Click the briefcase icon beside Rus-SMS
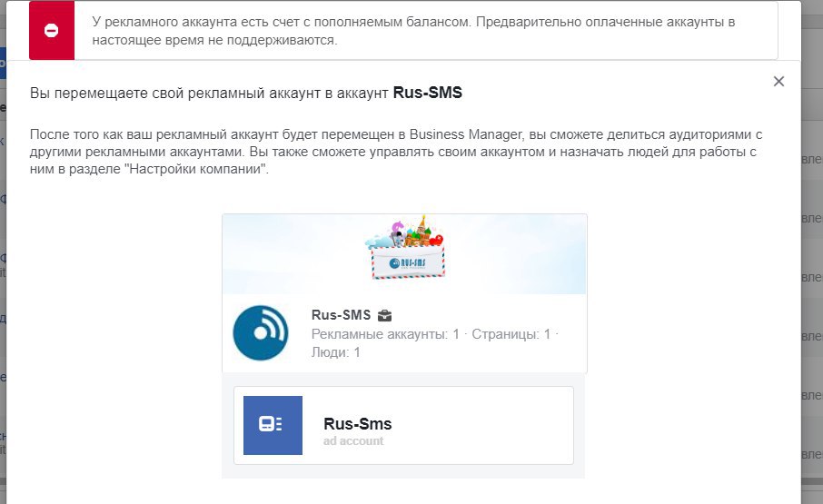Screen dimensions: 823x504 385,315
